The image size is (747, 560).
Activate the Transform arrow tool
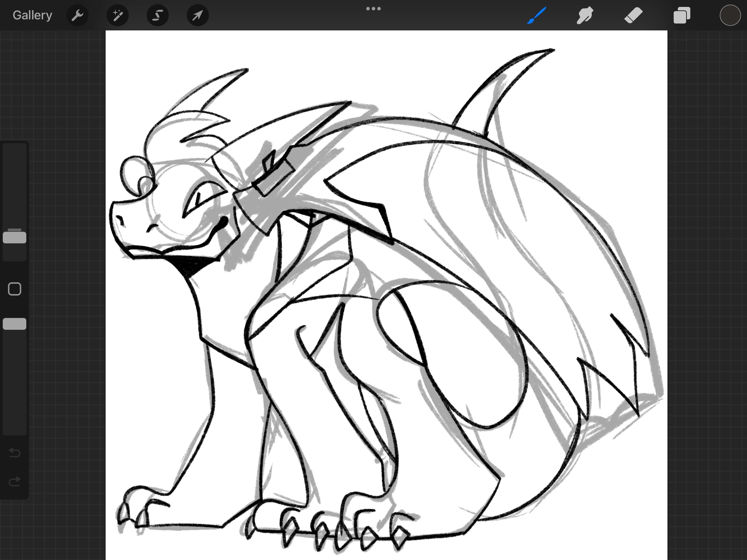[197, 15]
